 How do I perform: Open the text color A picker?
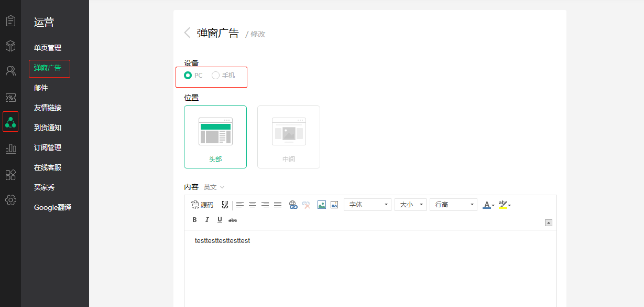click(488, 205)
